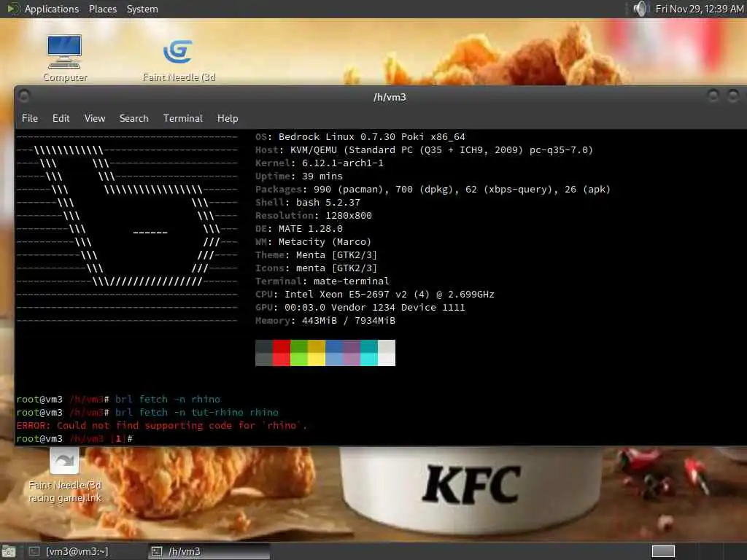747x560 pixels.
Task: Open the Computer desktop icon
Action: tap(65, 57)
